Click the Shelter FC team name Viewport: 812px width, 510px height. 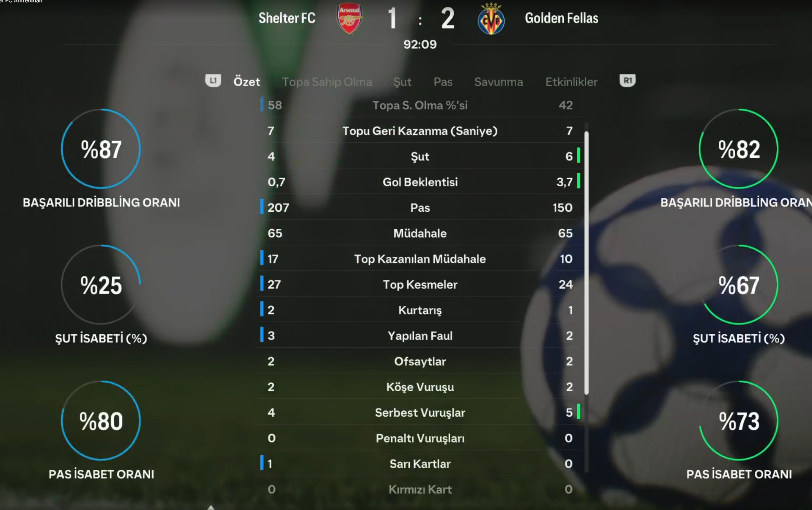click(287, 18)
